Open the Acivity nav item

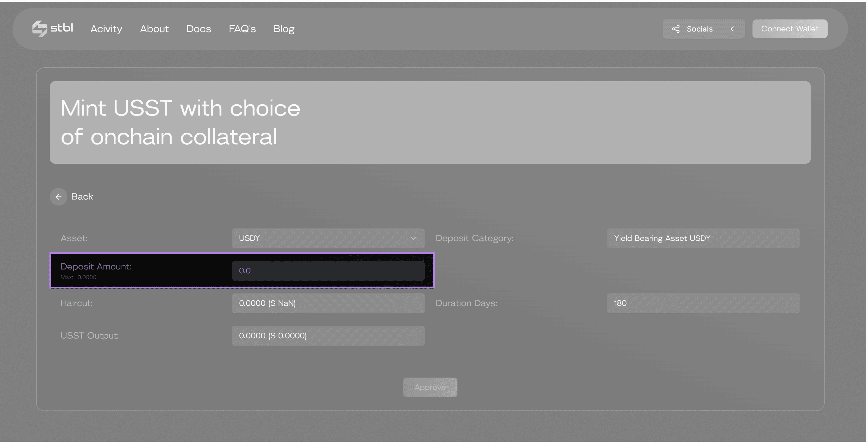[106, 29]
